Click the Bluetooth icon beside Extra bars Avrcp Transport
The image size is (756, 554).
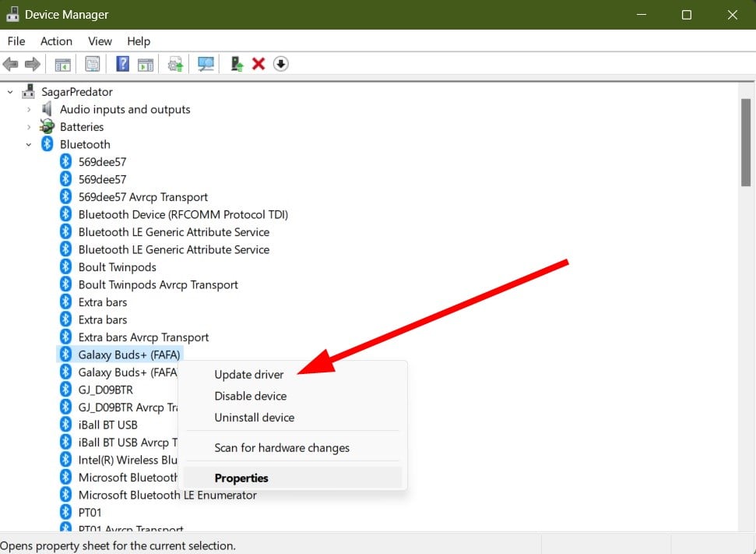pos(65,337)
